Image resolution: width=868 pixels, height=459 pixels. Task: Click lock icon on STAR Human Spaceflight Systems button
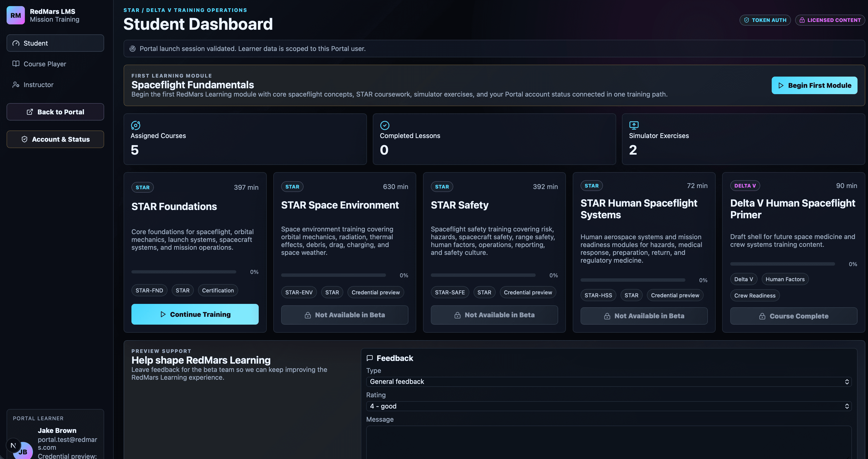[x=607, y=316]
